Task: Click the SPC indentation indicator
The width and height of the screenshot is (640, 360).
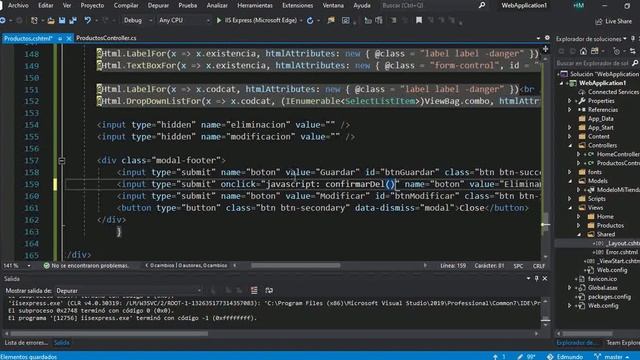Action: pos(518,266)
